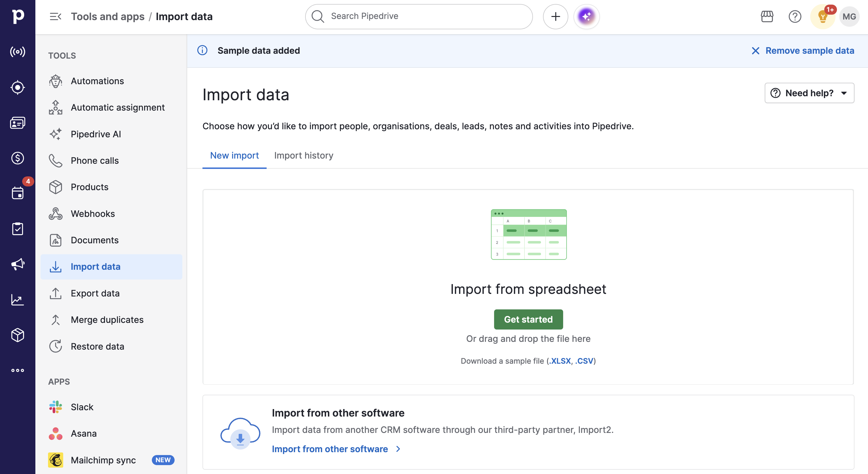Open the Deals dollar icon in sidebar
Viewport: 868px width, 474px height.
(18, 158)
